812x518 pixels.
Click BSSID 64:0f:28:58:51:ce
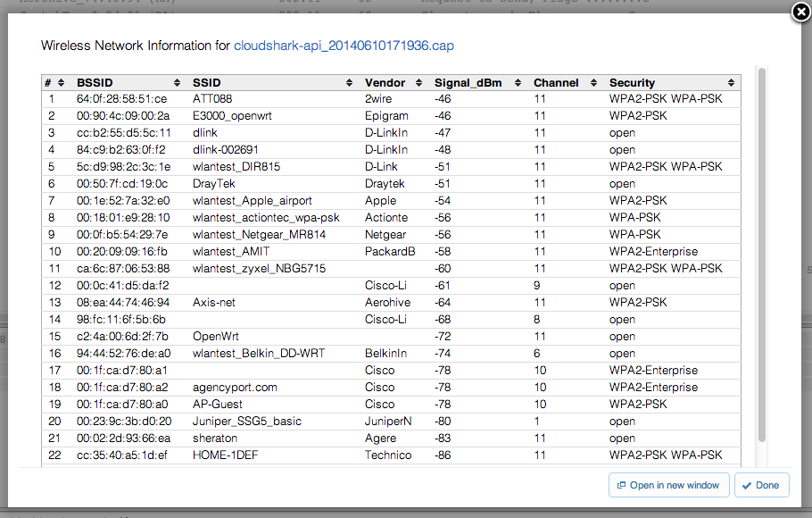coord(121,98)
